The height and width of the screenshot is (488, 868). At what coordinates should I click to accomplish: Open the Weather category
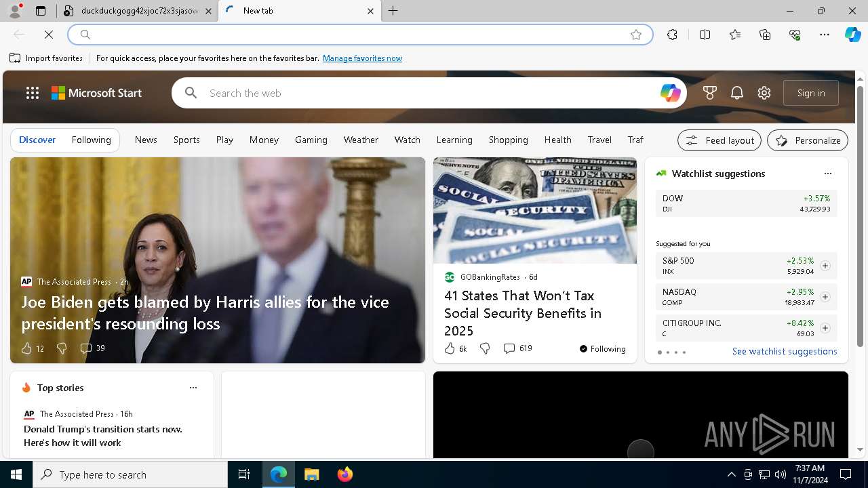361,140
